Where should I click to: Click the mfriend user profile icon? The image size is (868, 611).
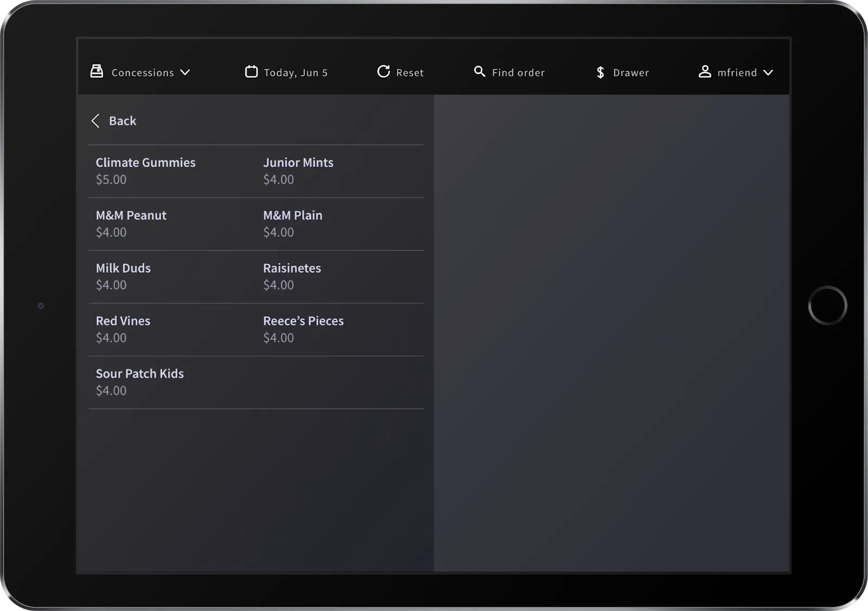(705, 72)
